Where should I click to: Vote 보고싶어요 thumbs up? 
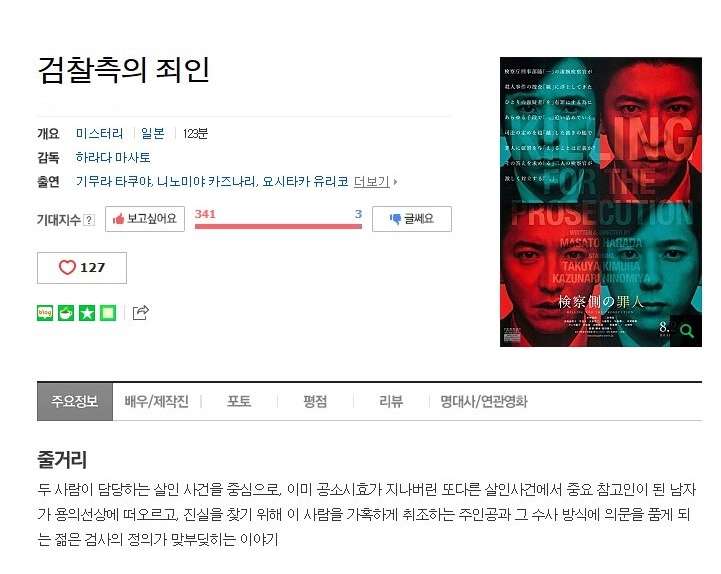(145, 219)
